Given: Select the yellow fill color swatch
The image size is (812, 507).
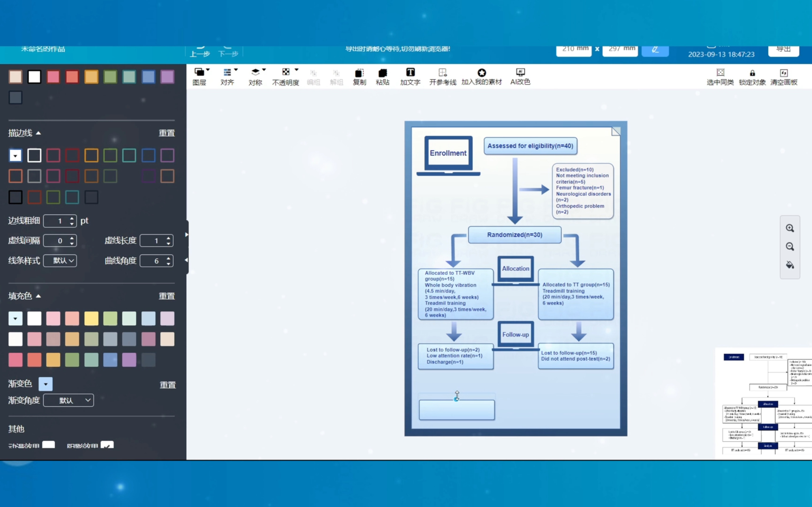Looking at the screenshot, I should 91,318.
